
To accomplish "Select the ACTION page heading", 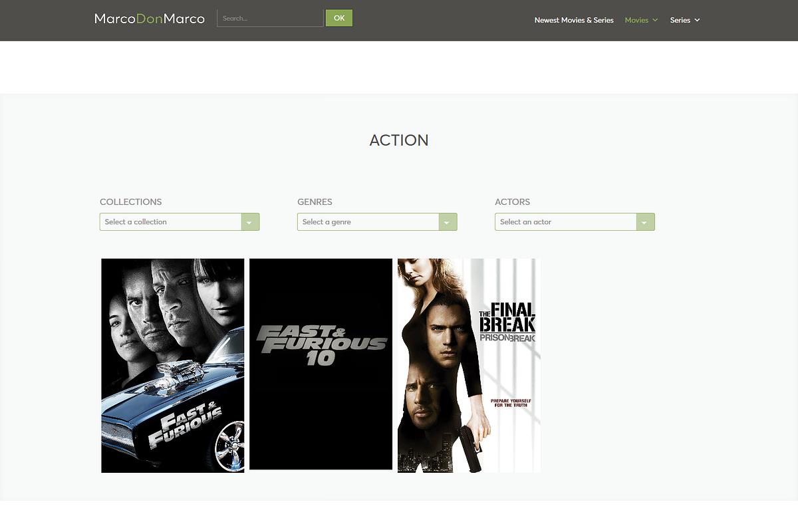I will click(399, 140).
